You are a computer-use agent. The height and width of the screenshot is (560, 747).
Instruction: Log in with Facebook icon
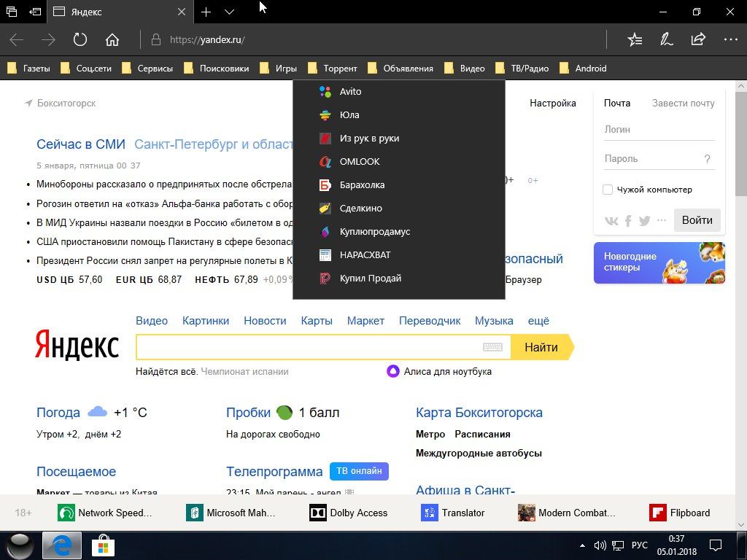(x=628, y=220)
